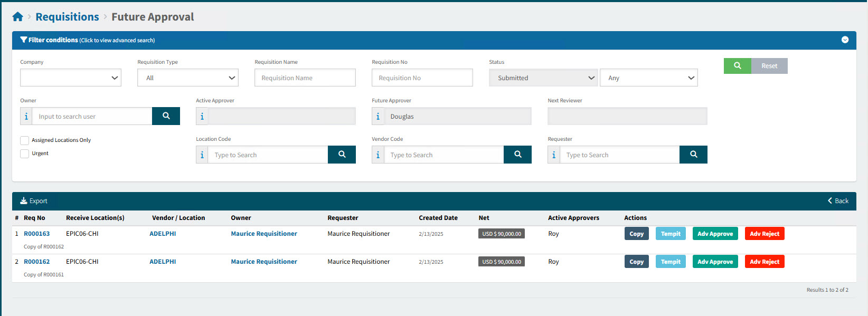The width and height of the screenshot is (868, 316).
Task: Open requisition R000162
Action: click(37, 262)
